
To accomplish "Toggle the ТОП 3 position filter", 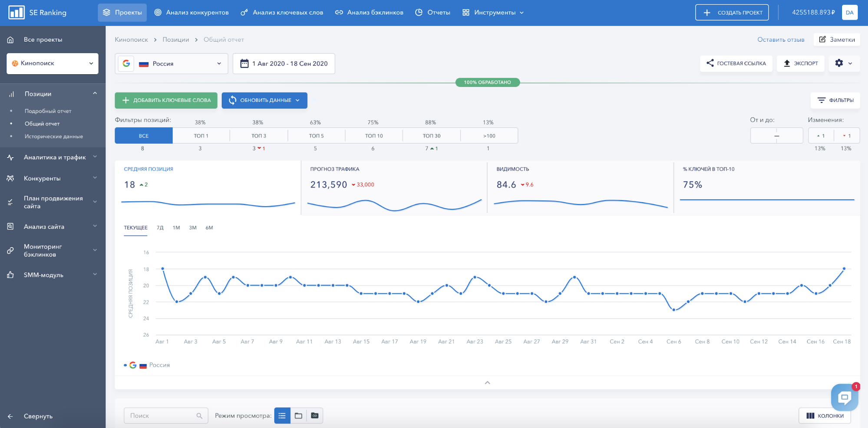I will coord(258,136).
